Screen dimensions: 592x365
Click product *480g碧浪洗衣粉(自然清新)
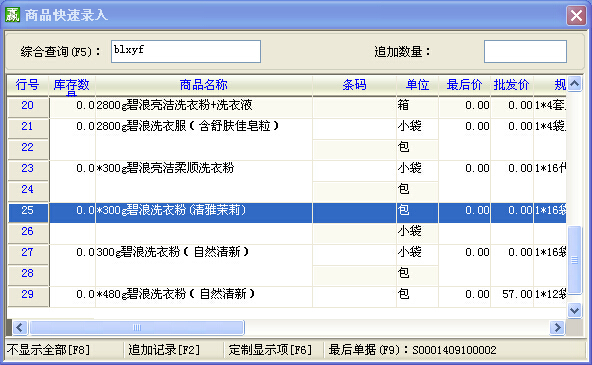(x=176, y=294)
